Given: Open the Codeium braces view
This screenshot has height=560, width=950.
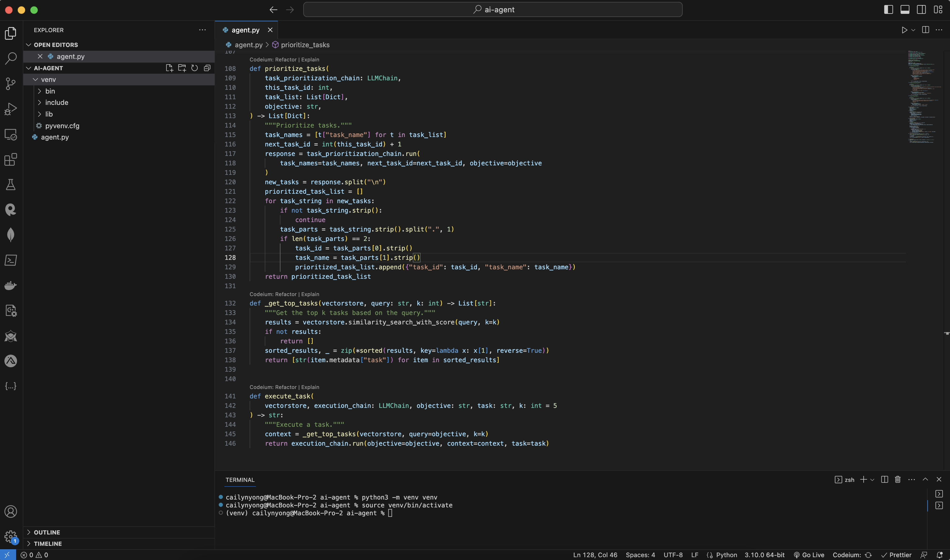Looking at the screenshot, I should tap(11, 386).
